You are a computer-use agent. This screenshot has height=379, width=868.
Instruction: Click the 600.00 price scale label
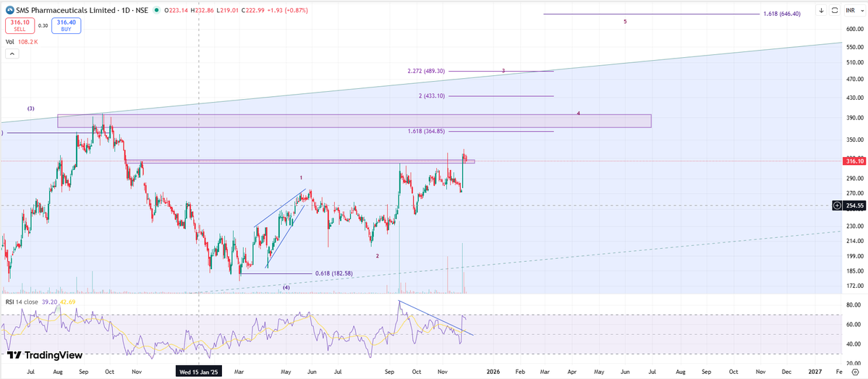pyautogui.click(x=854, y=29)
